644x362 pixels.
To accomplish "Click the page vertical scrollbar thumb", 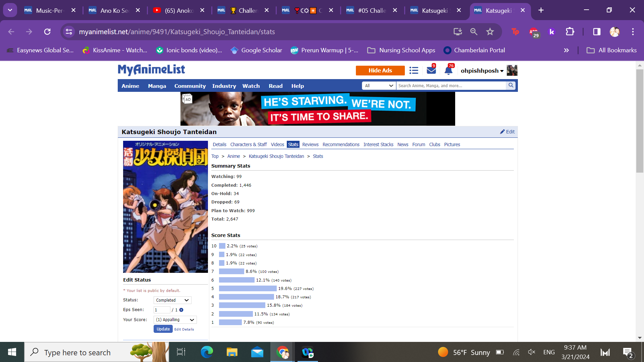I will (640, 121).
